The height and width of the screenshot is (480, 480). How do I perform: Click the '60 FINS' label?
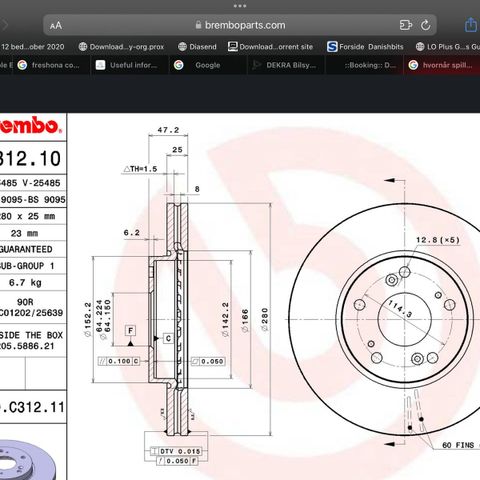click(458, 445)
